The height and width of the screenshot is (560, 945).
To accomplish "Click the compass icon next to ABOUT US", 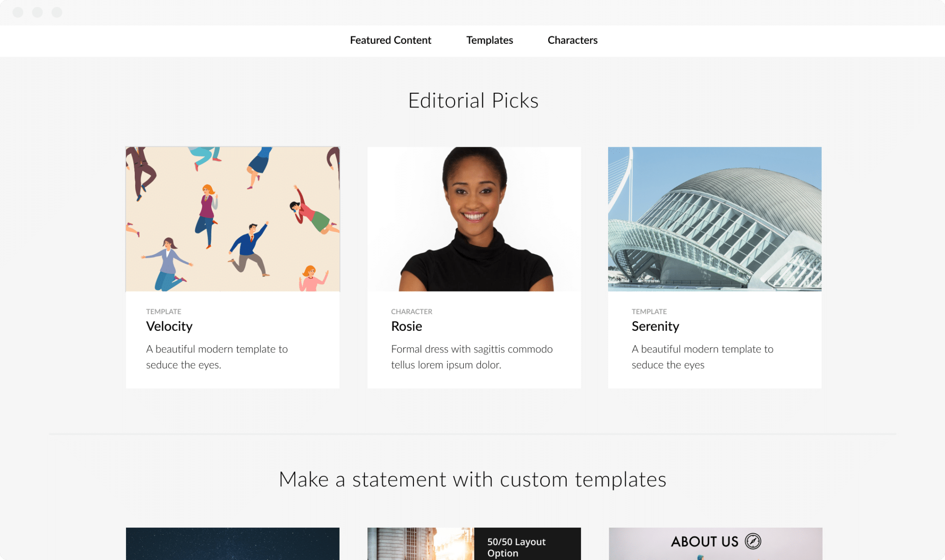I will click(753, 542).
